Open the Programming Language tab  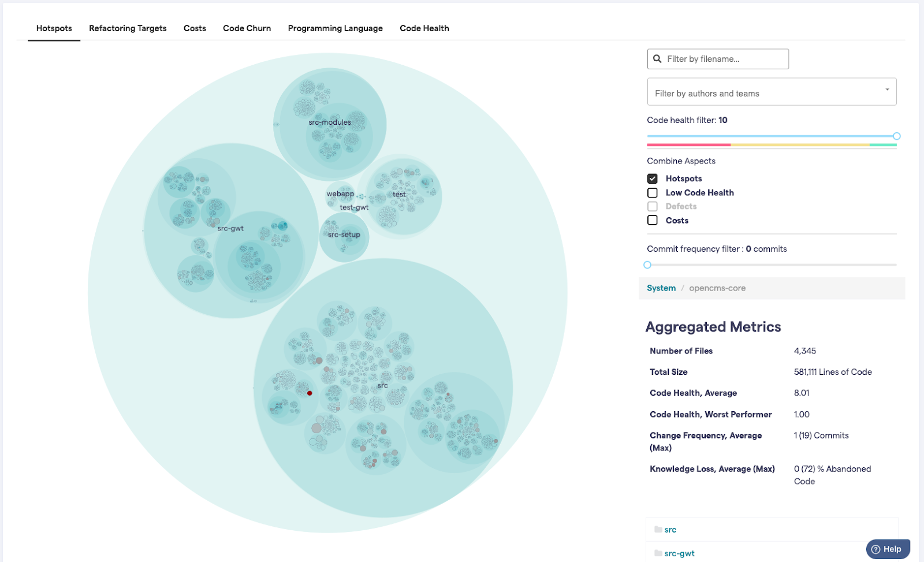click(335, 28)
